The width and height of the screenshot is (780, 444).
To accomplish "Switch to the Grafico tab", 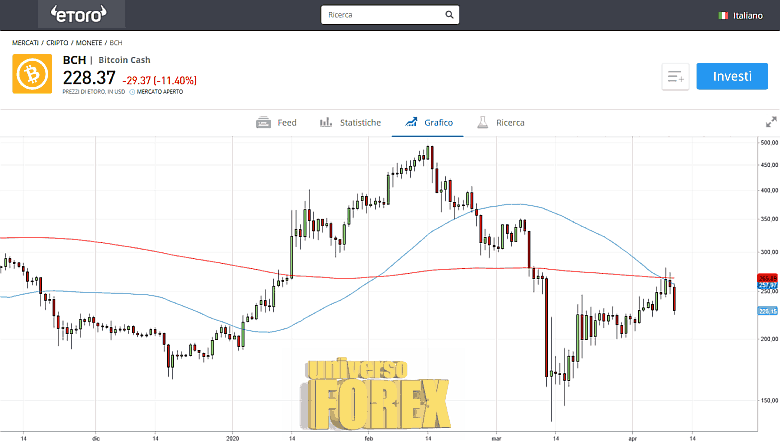I will click(438, 122).
